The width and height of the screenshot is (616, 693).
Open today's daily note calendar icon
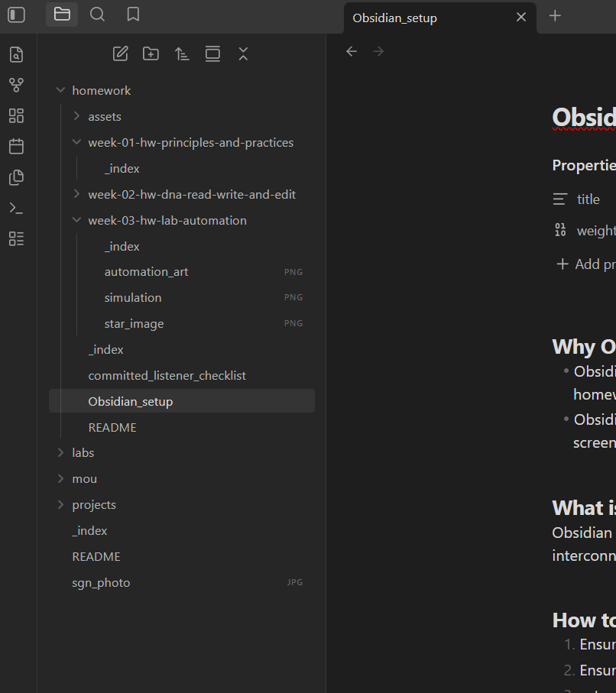pos(16,146)
